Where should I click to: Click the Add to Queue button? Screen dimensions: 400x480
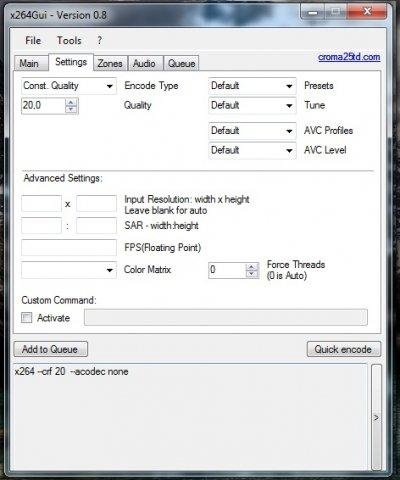pyautogui.click(x=51, y=349)
